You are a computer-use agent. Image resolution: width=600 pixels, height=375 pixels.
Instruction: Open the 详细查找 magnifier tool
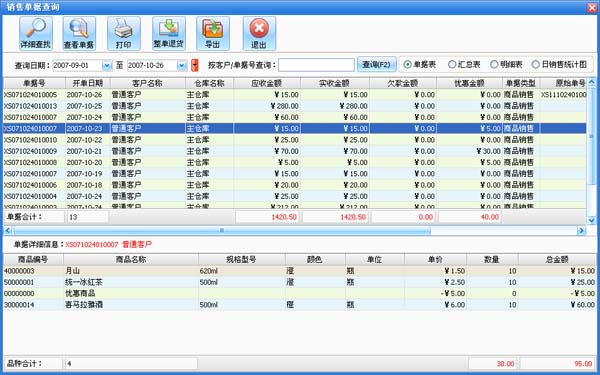pos(36,34)
